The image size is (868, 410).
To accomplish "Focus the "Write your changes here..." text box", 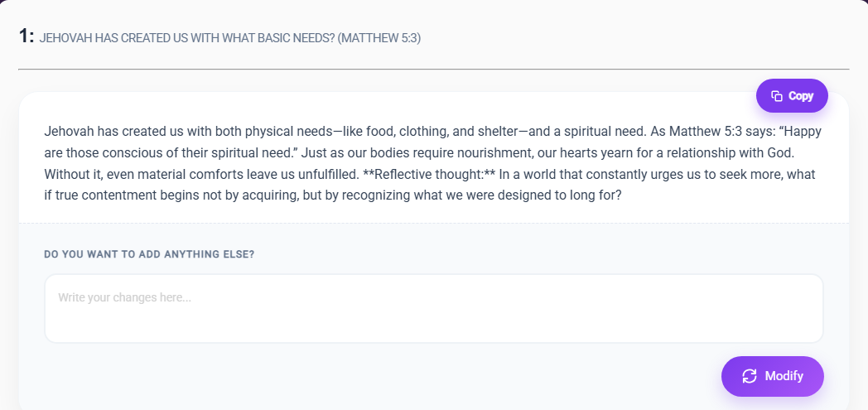I will [433, 308].
